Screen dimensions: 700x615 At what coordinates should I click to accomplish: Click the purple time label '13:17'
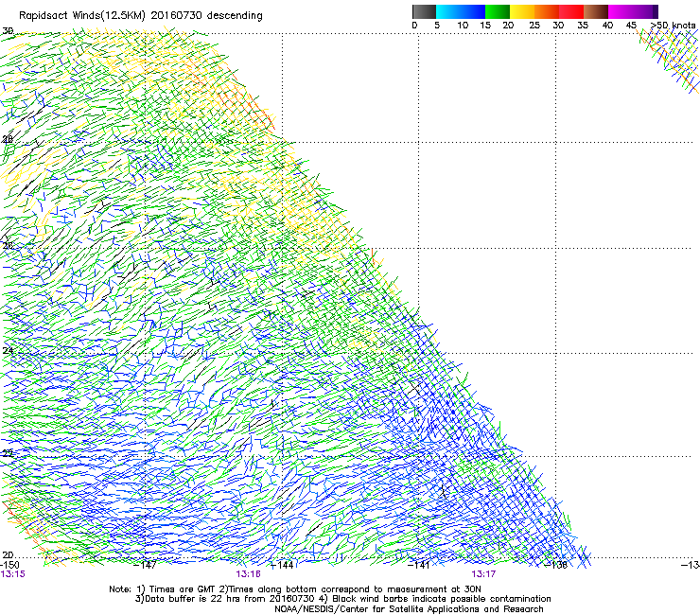pyautogui.click(x=483, y=574)
